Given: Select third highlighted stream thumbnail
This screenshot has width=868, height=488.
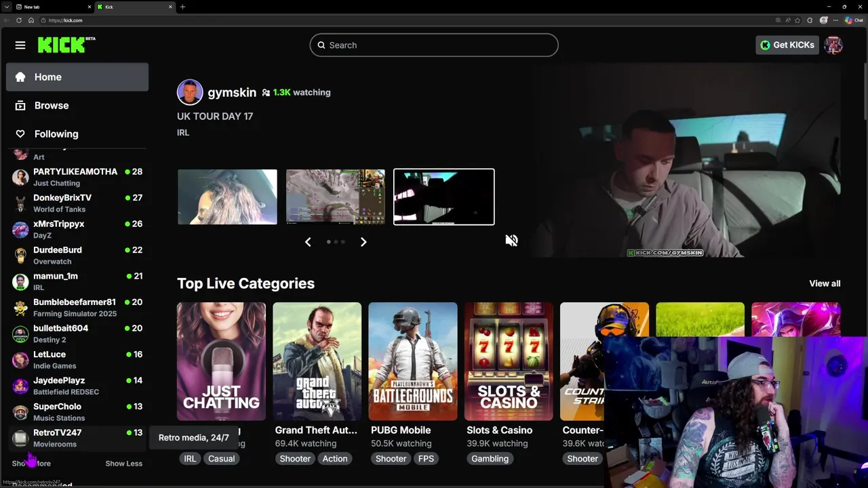Looking at the screenshot, I should coord(444,197).
